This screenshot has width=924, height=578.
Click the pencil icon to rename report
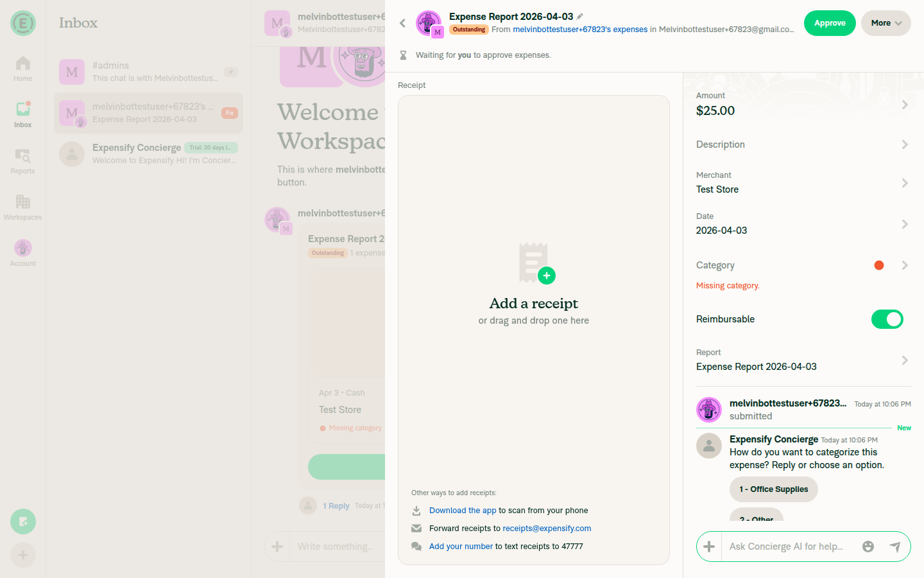point(580,17)
